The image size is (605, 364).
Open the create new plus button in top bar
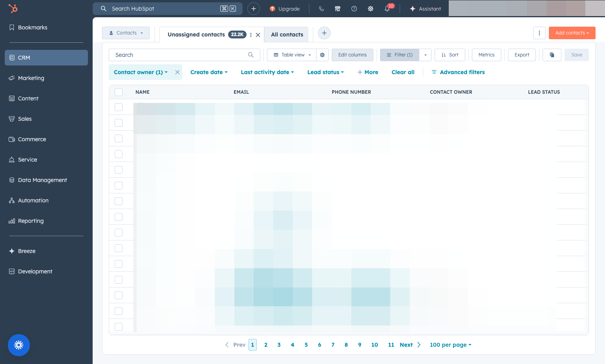tap(254, 9)
